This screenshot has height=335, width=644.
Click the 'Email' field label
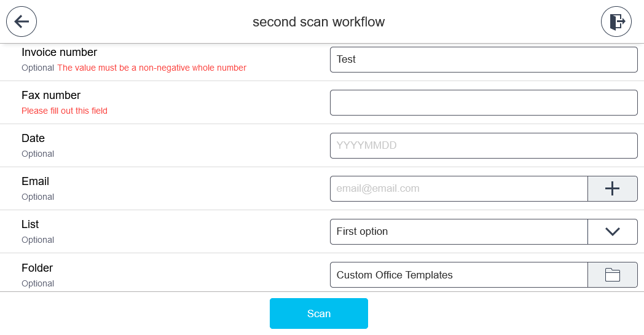coord(35,181)
